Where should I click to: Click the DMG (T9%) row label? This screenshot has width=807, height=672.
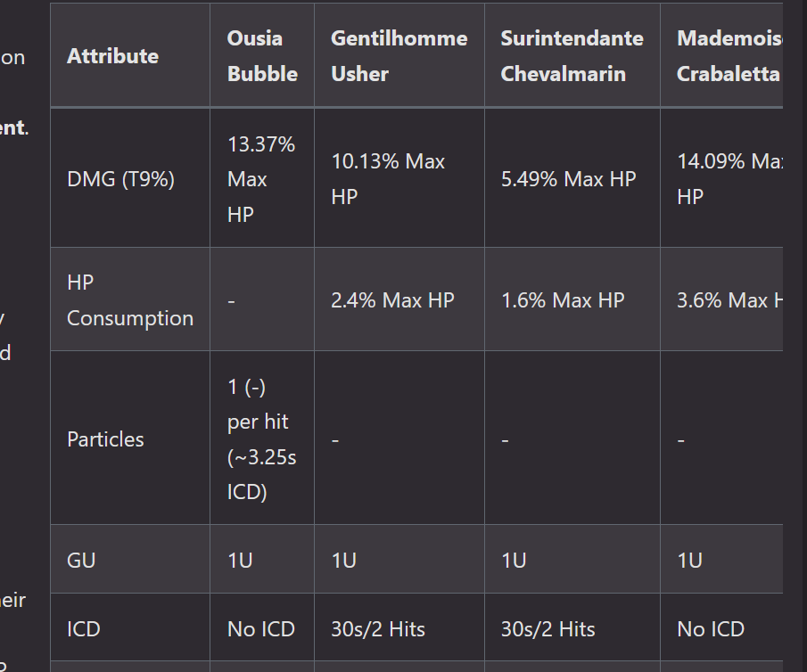[x=120, y=179]
